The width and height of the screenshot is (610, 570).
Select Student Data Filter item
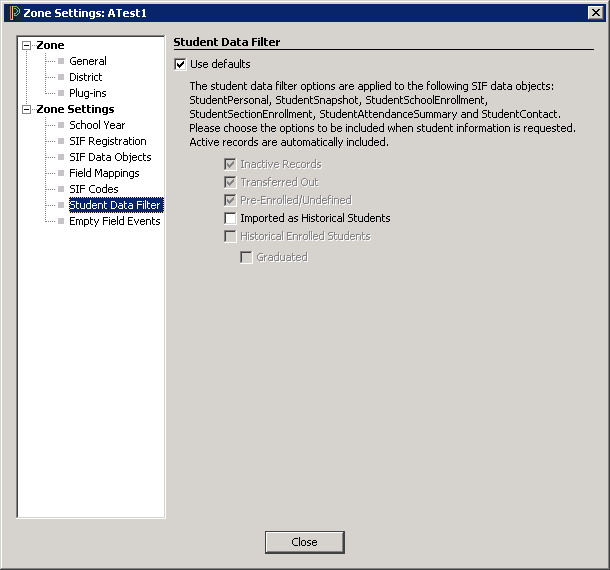[x=115, y=205]
